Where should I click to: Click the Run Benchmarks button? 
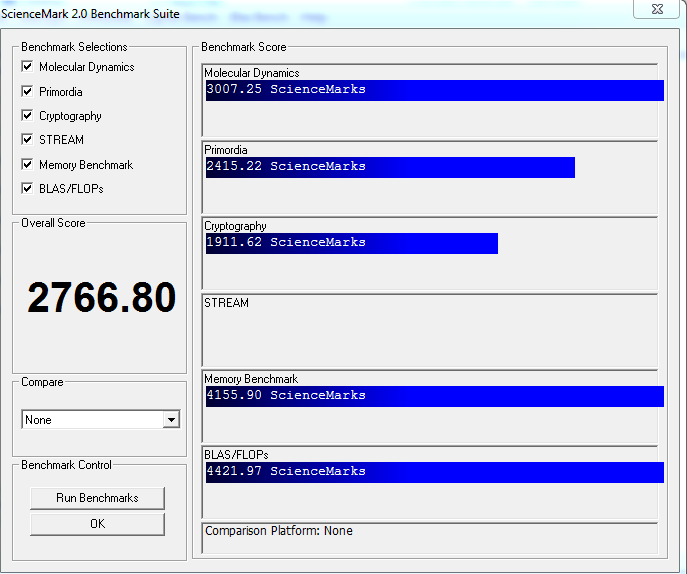click(97, 498)
